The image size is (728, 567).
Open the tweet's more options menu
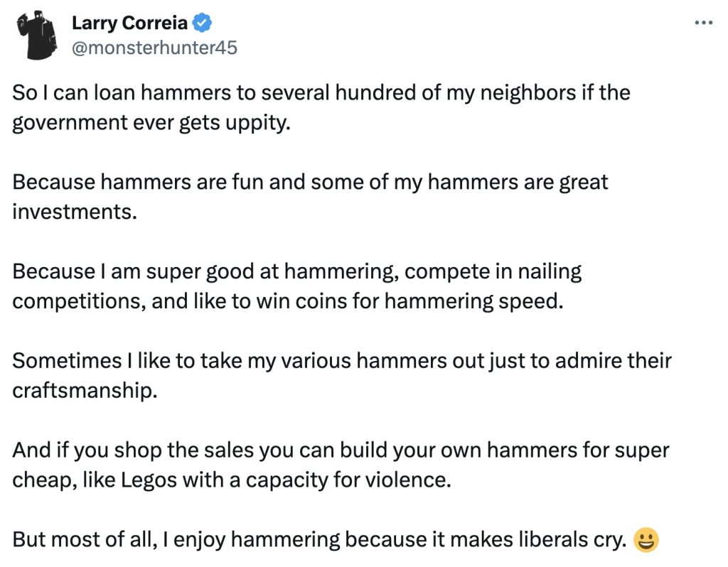click(702, 23)
